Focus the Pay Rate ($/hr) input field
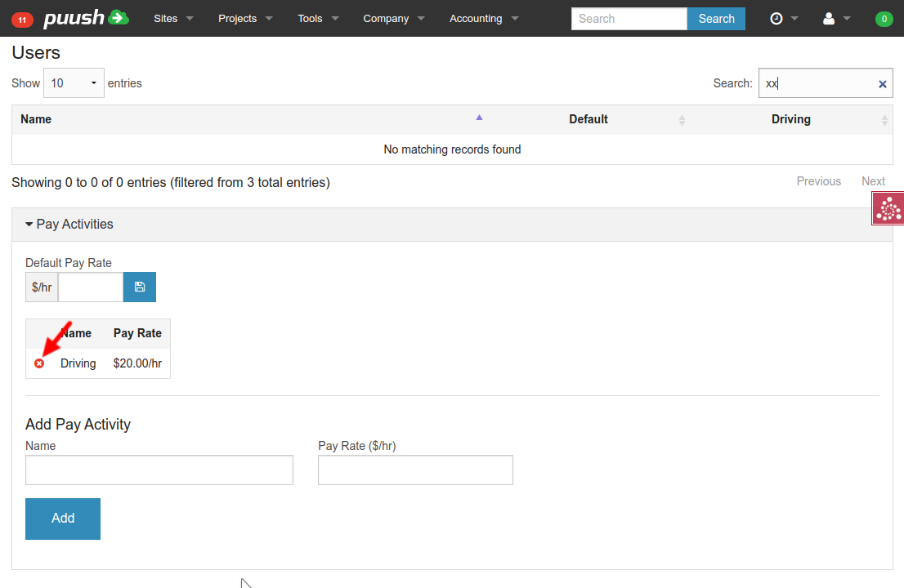The width and height of the screenshot is (904, 588). pos(415,470)
